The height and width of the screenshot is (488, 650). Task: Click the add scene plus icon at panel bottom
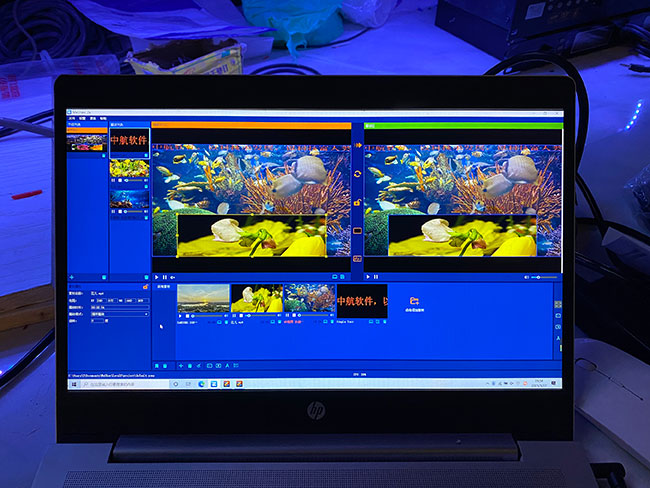point(72,277)
